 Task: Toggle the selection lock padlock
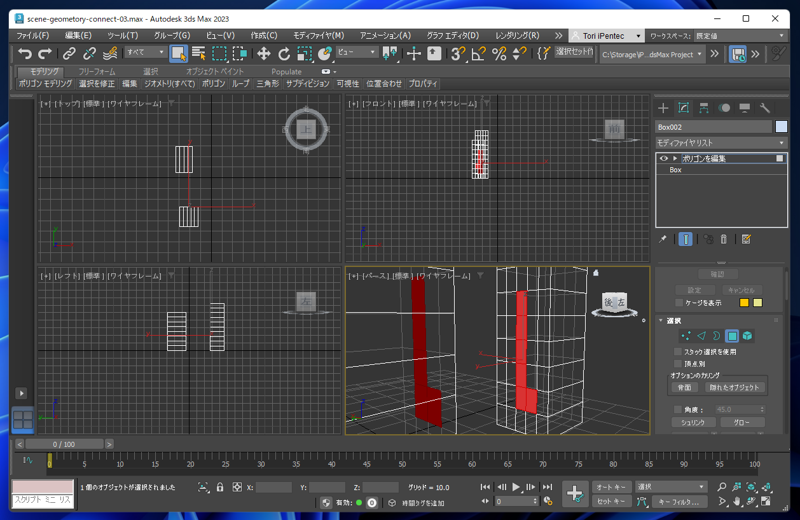click(x=220, y=487)
